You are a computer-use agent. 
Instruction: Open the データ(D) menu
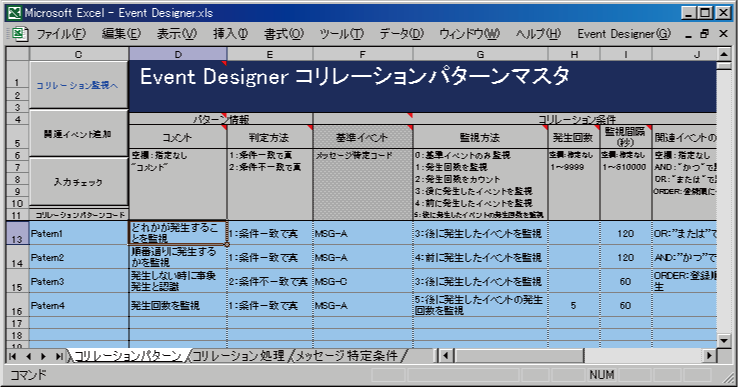point(401,34)
